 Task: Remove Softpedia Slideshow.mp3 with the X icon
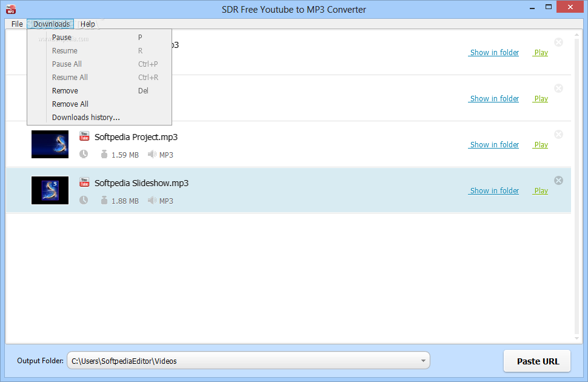(x=558, y=181)
